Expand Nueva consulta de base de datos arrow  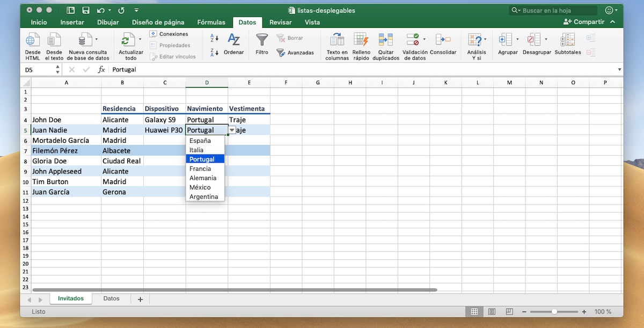pyautogui.click(x=97, y=39)
